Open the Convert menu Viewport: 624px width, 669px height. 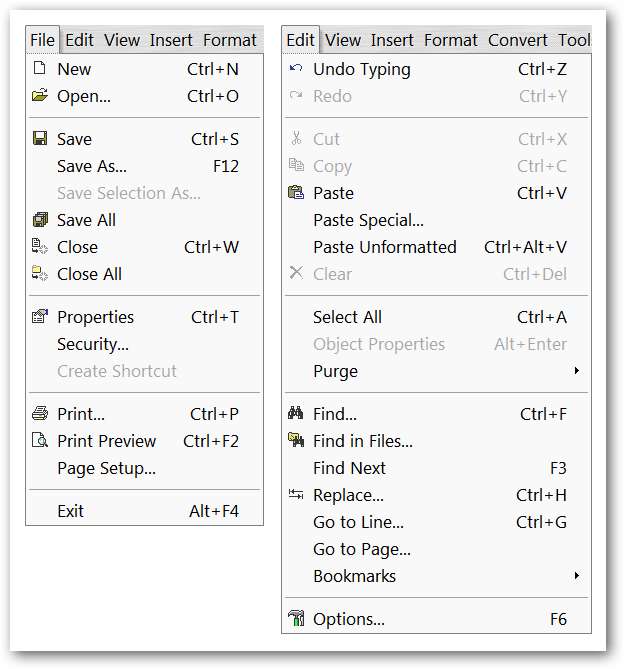pyautogui.click(x=517, y=40)
